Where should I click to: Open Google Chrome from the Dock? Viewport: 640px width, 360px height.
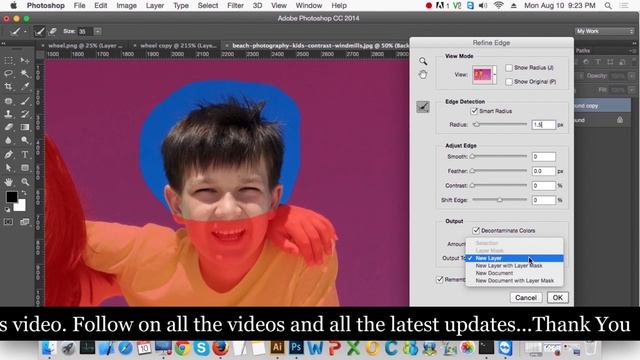click(182, 348)
